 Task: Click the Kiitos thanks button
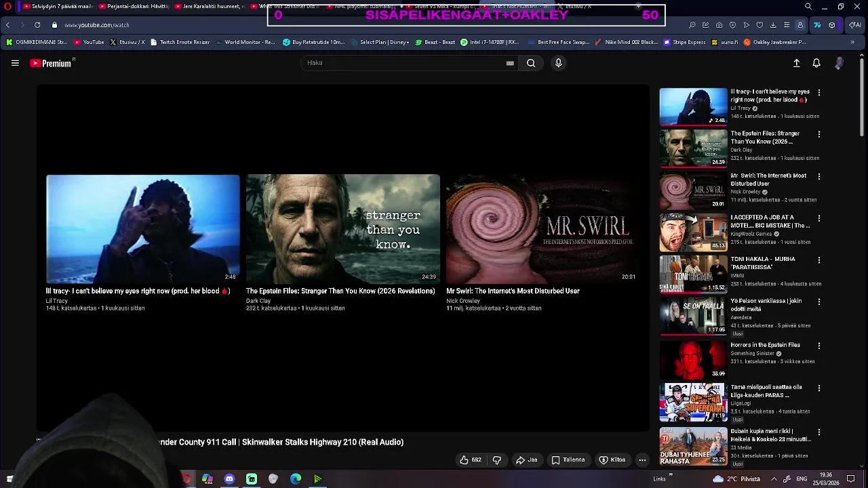click(612, 460)
